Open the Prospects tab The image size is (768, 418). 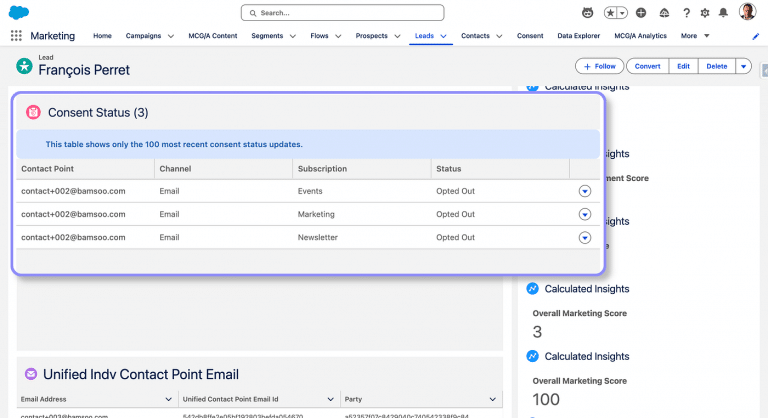pos(371,36)
